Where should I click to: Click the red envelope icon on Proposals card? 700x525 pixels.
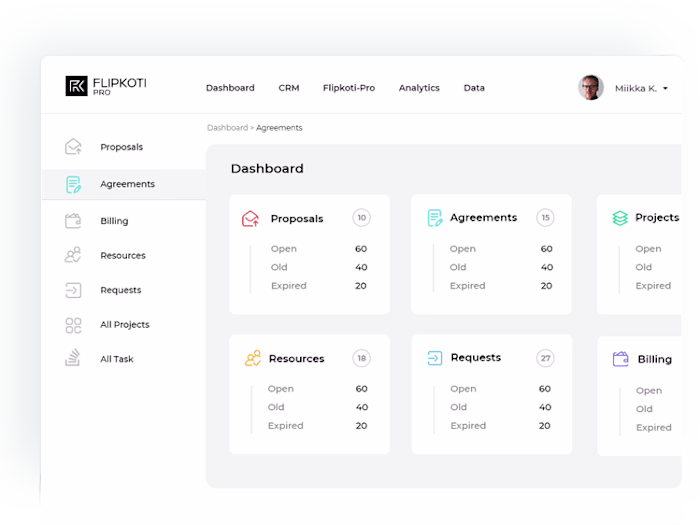click(x=250, y=218)
